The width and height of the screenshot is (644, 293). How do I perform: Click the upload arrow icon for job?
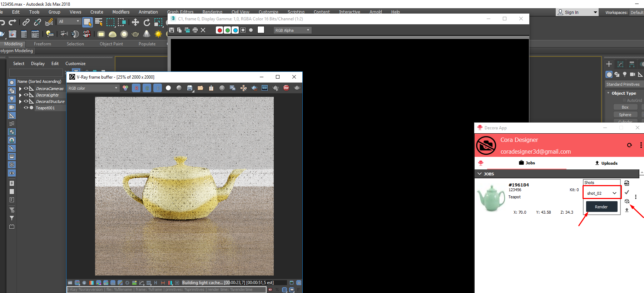click(627, 210)
